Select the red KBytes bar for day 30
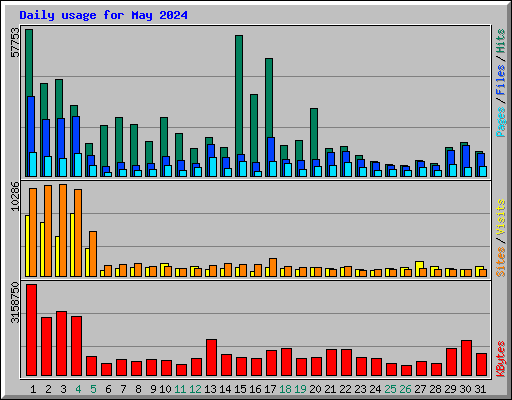This screenshot has width=512, height=400. [x=467, y=358]
